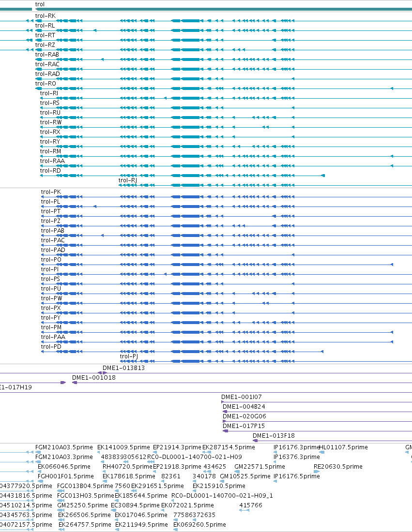Viewport: 412px width, 532px height.
Task: Click clone feature DME1-017P15
Action: [x=244, y=426]
